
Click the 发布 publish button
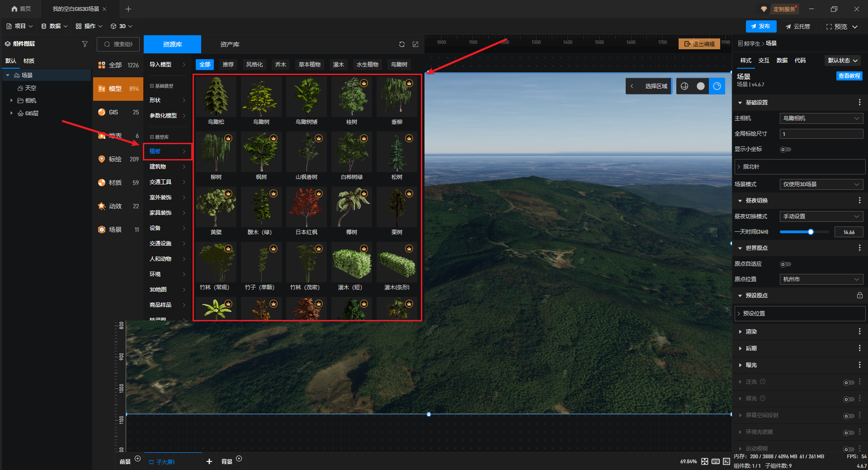[761, 26]
